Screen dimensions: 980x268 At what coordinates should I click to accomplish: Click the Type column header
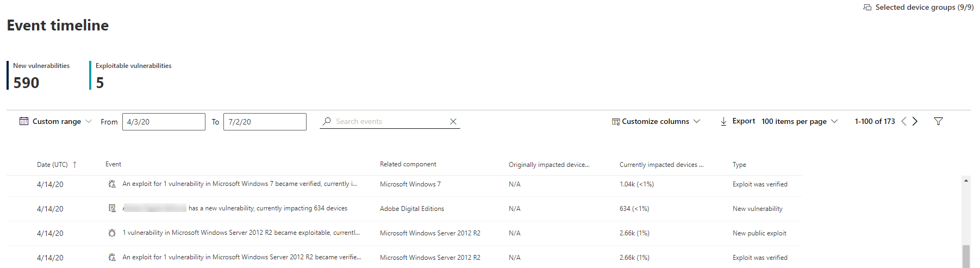(x=739, y=165)
